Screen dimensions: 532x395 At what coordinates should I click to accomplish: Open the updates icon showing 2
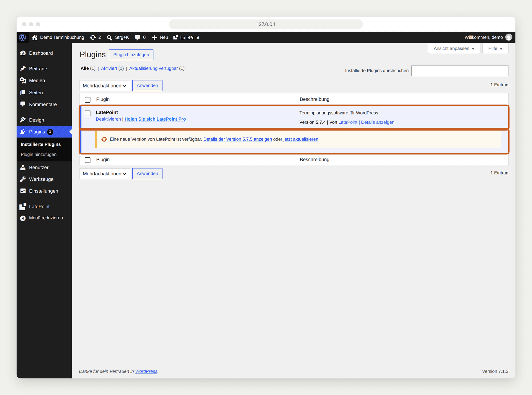(93, 38)
